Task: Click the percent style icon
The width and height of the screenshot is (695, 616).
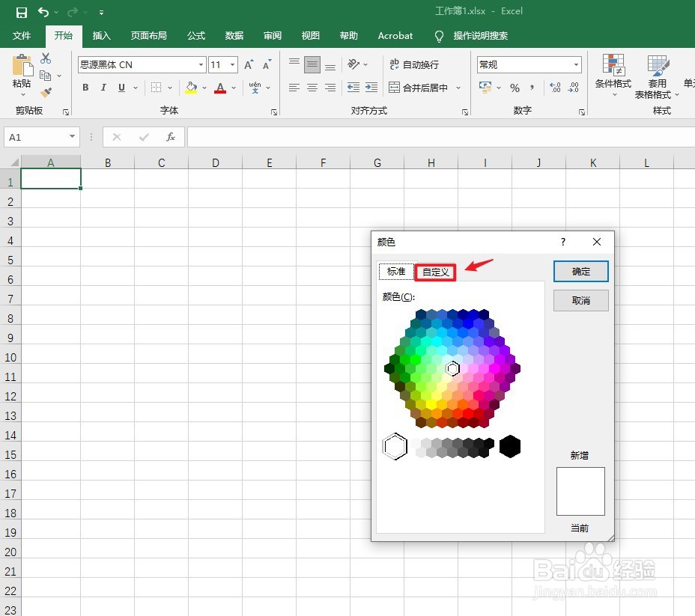Action: [x=515, y=88]
